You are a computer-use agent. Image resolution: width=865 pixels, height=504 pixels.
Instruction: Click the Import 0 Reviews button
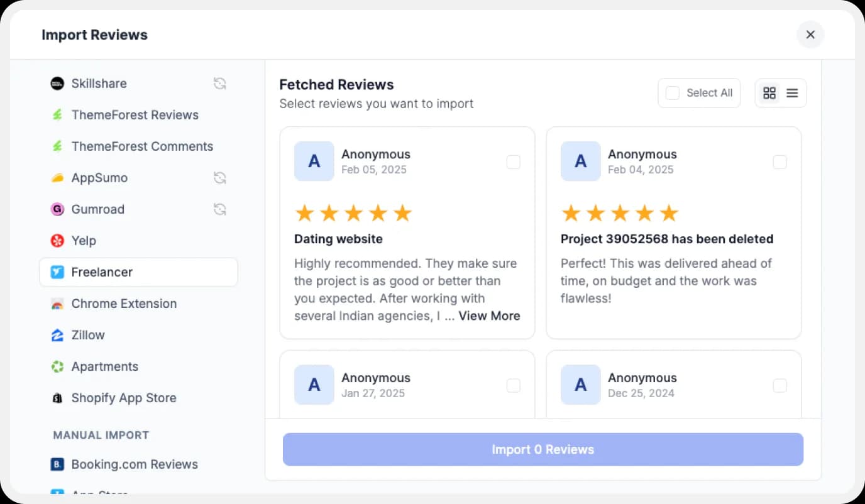[543, 449]
